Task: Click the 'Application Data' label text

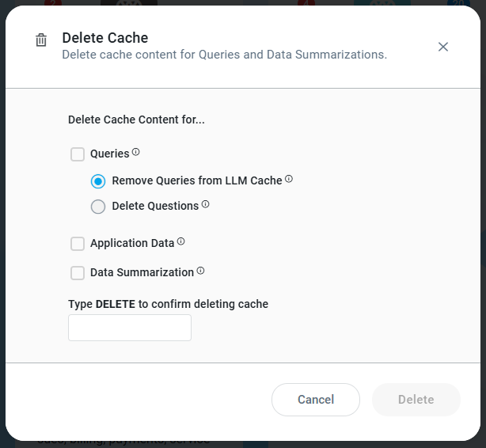Action: pyautogui.click(x=132, y=244)
